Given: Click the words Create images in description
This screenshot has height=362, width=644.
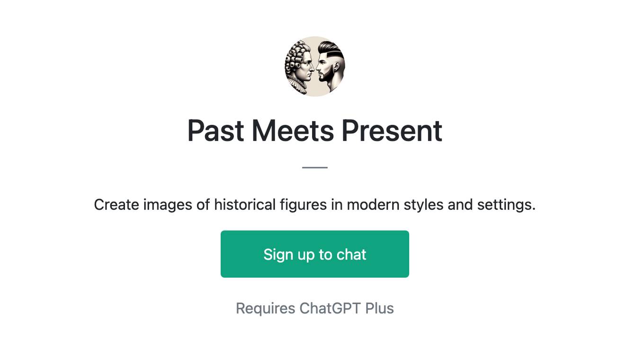Looking at the screenshot, I should pyautogui.click(x=137, y=205).
